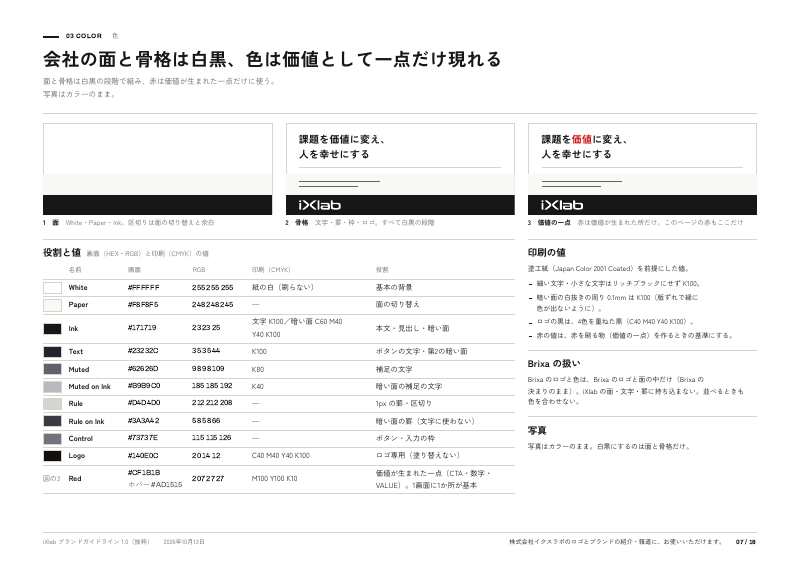Click the 印刷の値 heading
The image size is (800, 566).
click(x=546, y=253)
